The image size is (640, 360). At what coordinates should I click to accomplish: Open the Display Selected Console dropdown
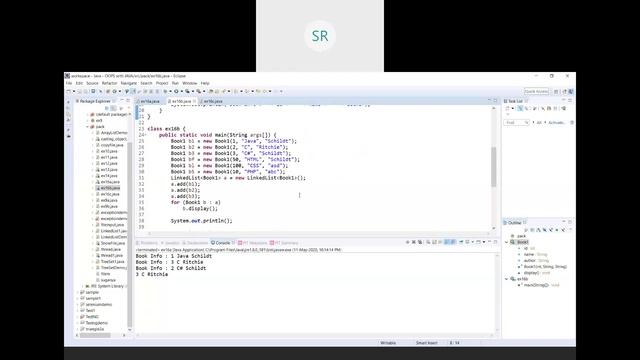tap(473, 242)
